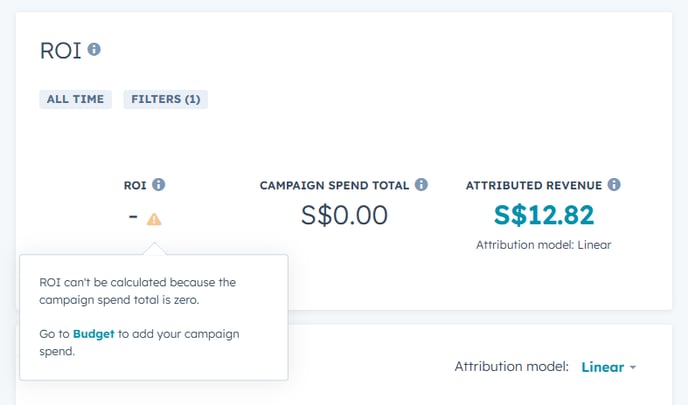Click the ATTRIBUTED REVENUE label
The width and height of the screenshot is (688, 405).
click(x=534, y=186)
